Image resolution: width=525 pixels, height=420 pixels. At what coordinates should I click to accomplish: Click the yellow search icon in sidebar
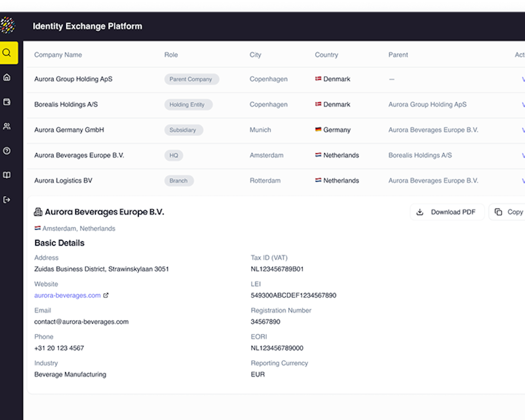click(x=7, y=53)
